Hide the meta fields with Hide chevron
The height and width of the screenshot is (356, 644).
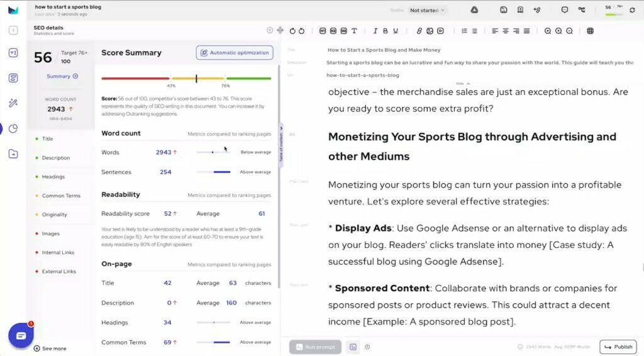(462, 84)
